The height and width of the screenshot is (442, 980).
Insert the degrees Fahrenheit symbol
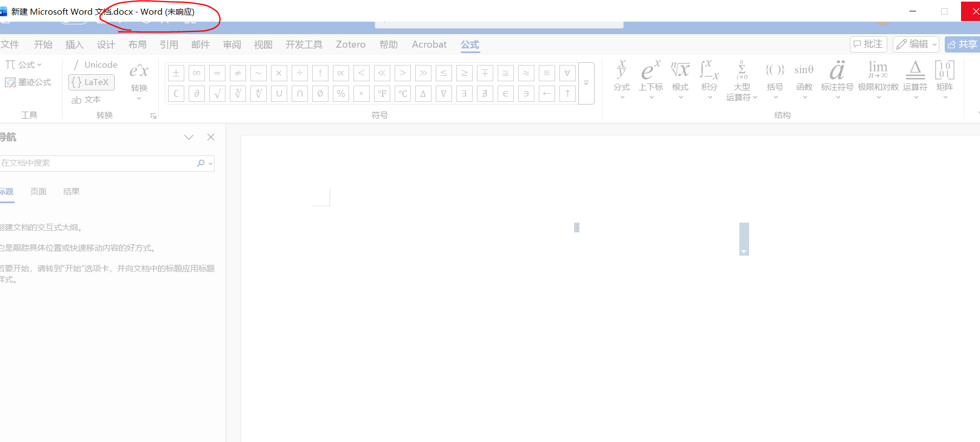382,94
